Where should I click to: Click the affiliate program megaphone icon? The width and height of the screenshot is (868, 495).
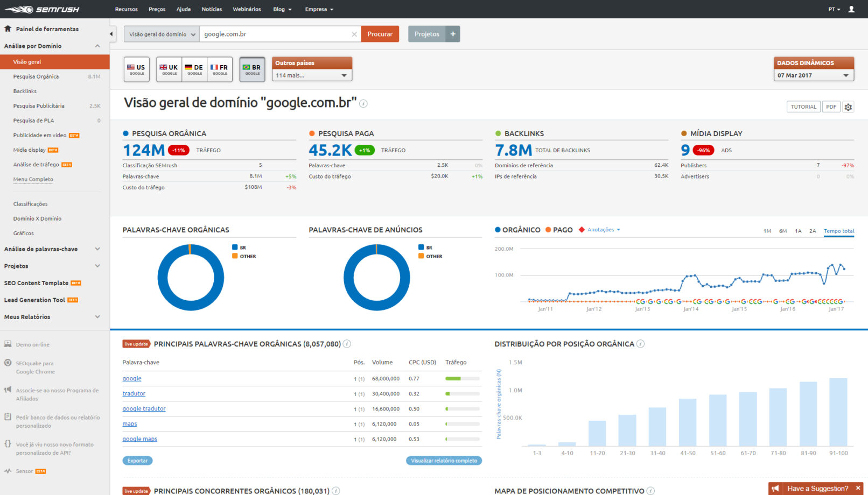pos(8,390)
